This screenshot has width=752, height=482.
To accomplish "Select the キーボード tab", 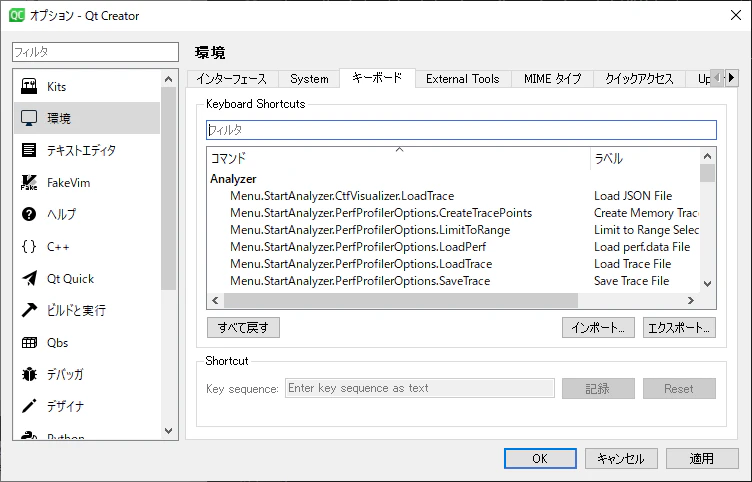I will [x=377, y=78].
